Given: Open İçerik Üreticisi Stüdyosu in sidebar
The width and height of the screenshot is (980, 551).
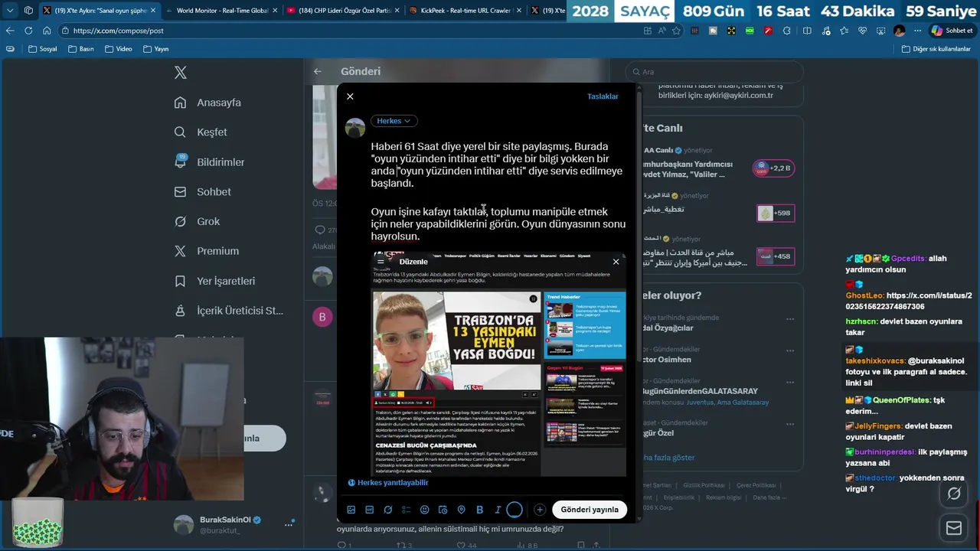Looking at the screenshot, I should (229, 311).
